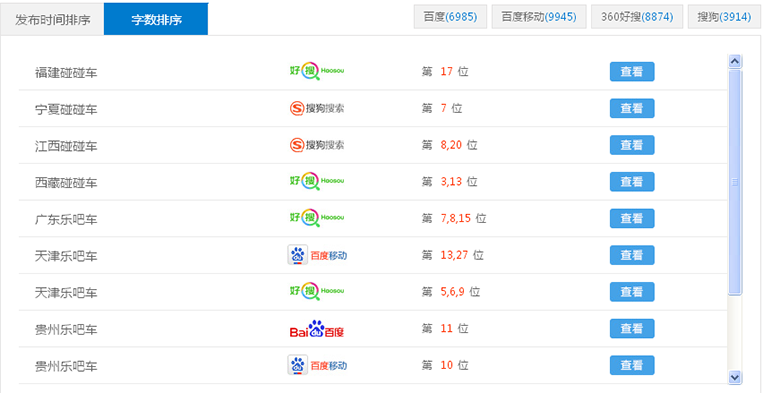Click the scrollbar up arrow
Screen dimensions: 763x393
(735, 61)
